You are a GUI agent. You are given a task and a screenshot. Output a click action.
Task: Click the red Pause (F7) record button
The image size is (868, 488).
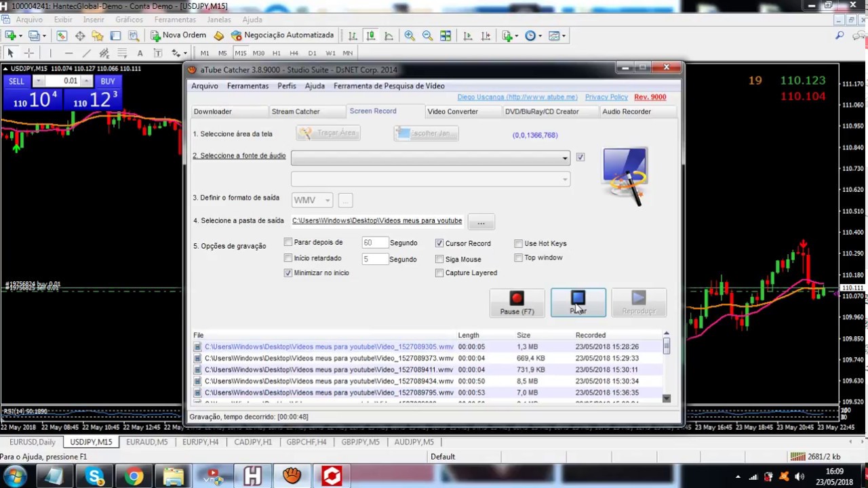[517, 303]
